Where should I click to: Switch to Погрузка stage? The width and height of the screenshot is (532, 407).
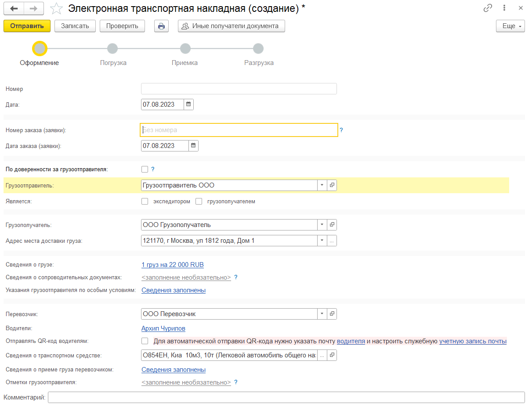112,49
